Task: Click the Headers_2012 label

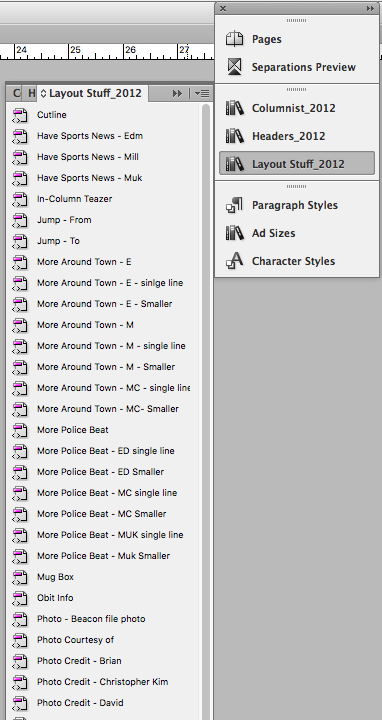Action: coord(288,136)
